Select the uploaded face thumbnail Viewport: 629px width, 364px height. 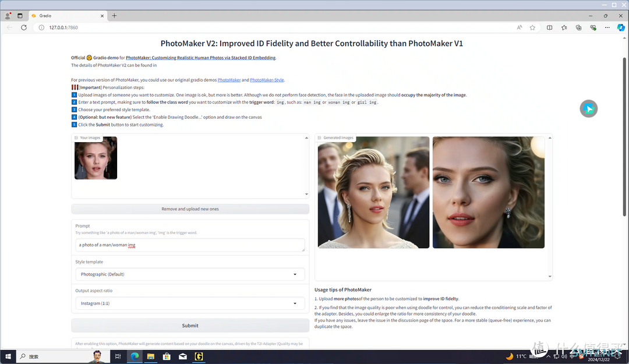pyautogui.click(x=96, y=158)
